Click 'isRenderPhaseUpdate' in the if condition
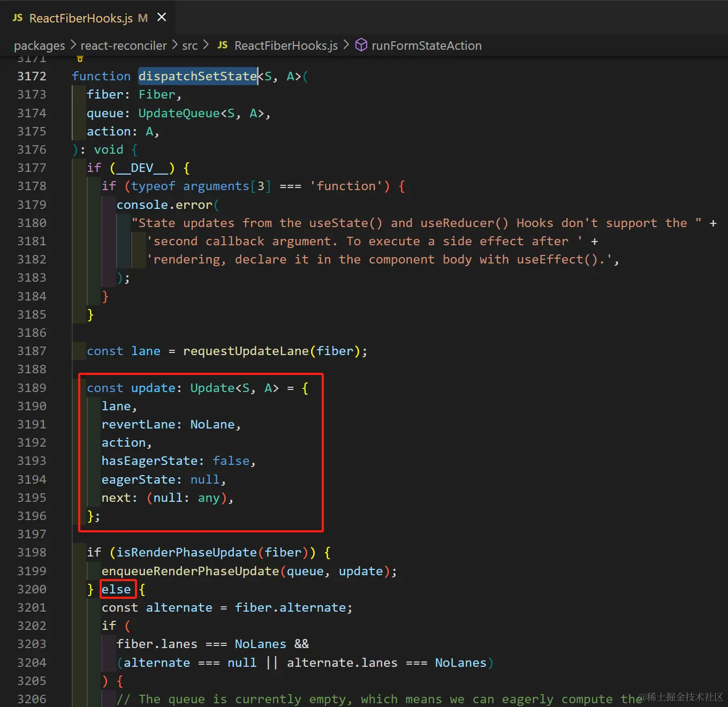 click(187, 552)
